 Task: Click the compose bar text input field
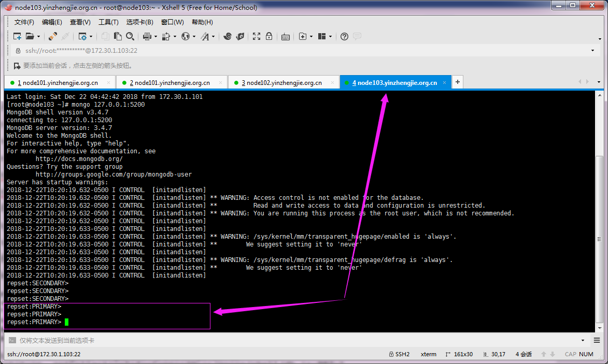click(x=299, y=340)
